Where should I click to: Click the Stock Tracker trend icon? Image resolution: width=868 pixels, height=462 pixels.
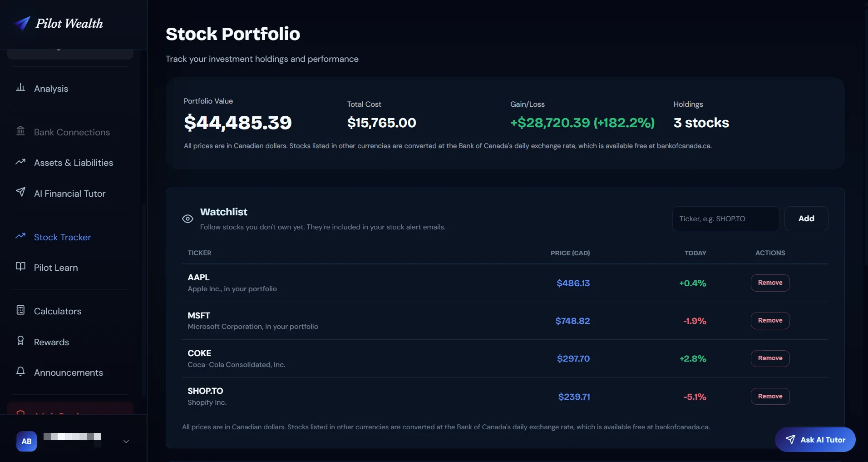tap(20, 236)
